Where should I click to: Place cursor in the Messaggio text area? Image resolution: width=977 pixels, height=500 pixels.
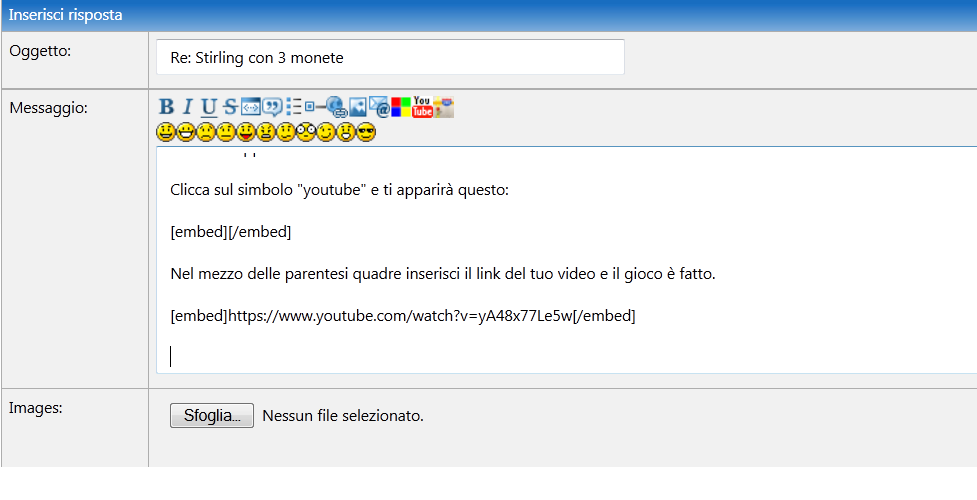[x=566, y=260]
